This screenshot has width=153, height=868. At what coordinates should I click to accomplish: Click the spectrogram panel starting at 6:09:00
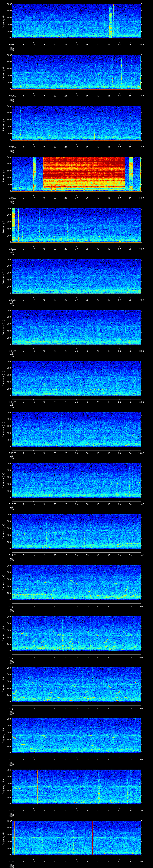pos(77,429)
